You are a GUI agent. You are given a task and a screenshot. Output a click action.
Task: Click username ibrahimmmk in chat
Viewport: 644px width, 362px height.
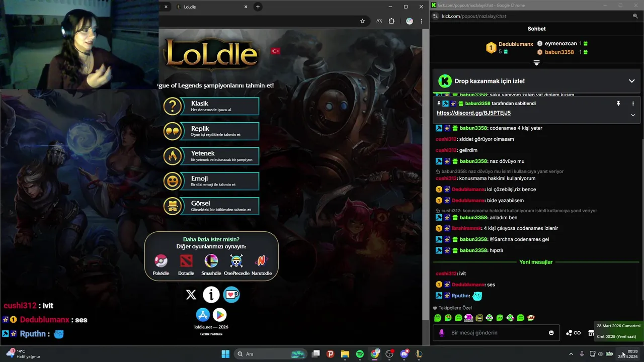click(x=466, y=228)
